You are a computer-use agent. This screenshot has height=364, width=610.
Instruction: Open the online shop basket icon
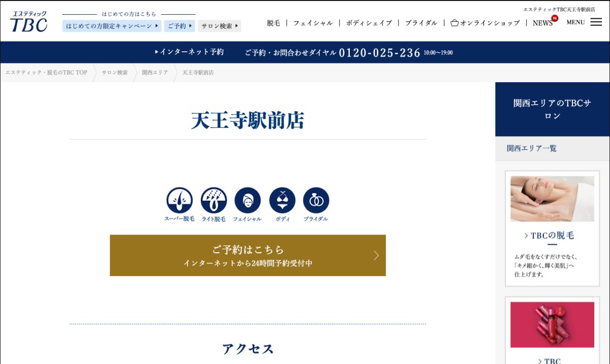tap(454, 23)
